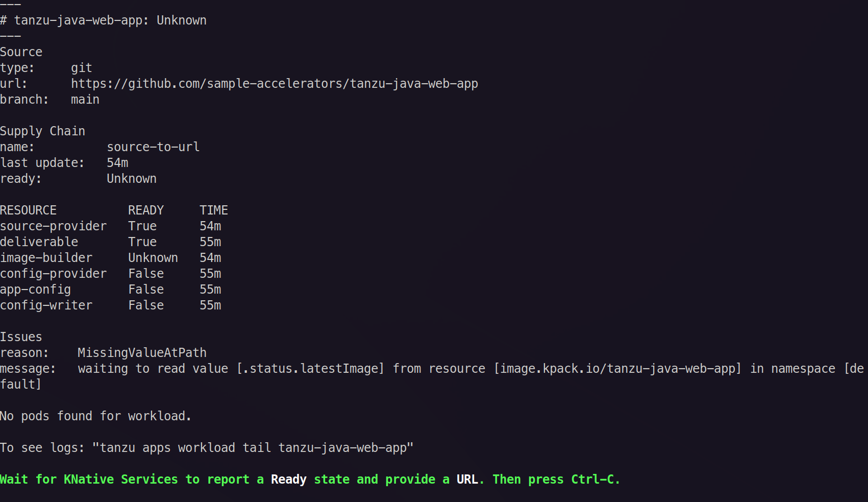Click the "MissingValueAtPath" reason value
The height and width of the screenshot is (502, 868).
[x=142, y=353]
